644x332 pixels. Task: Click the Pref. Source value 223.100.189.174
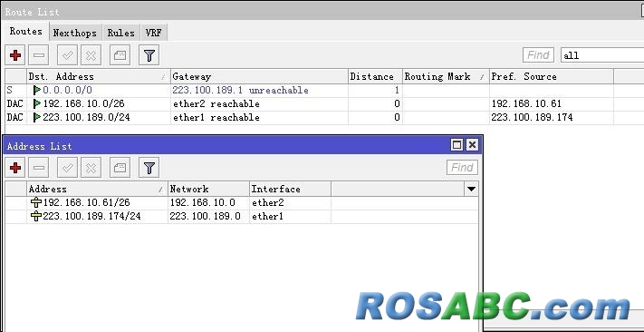pos(532,117)
